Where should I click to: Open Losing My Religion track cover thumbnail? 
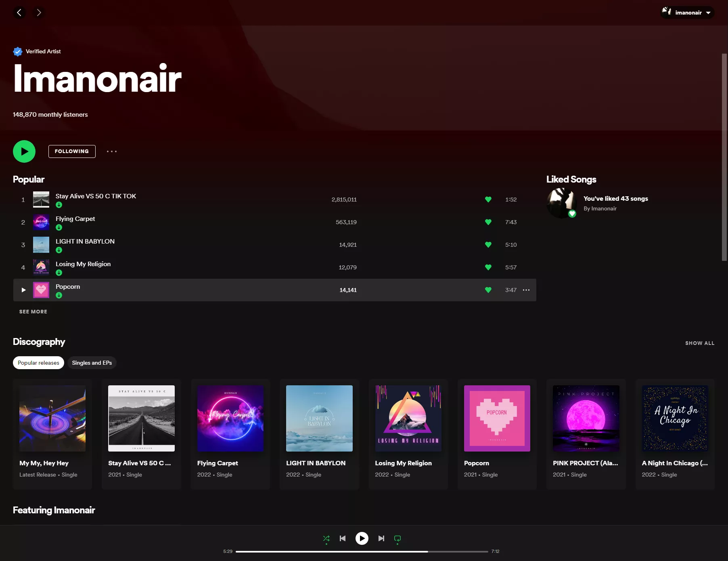(41, 267)
